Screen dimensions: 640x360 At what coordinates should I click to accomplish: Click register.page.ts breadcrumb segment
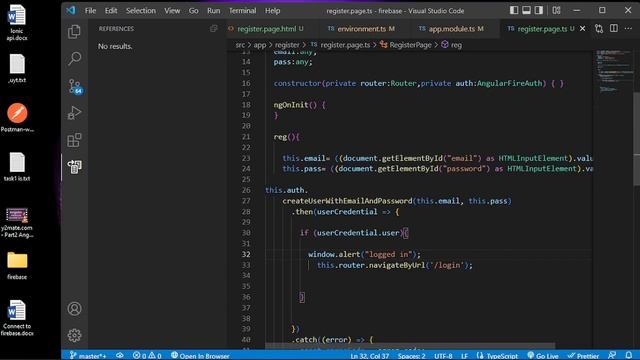(x=341, y=45)
